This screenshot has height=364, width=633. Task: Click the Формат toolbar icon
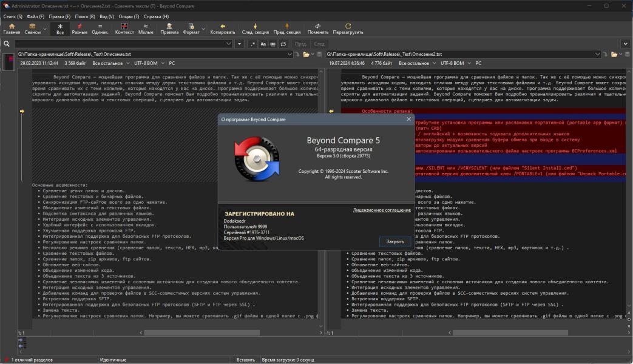coord(191,29)
